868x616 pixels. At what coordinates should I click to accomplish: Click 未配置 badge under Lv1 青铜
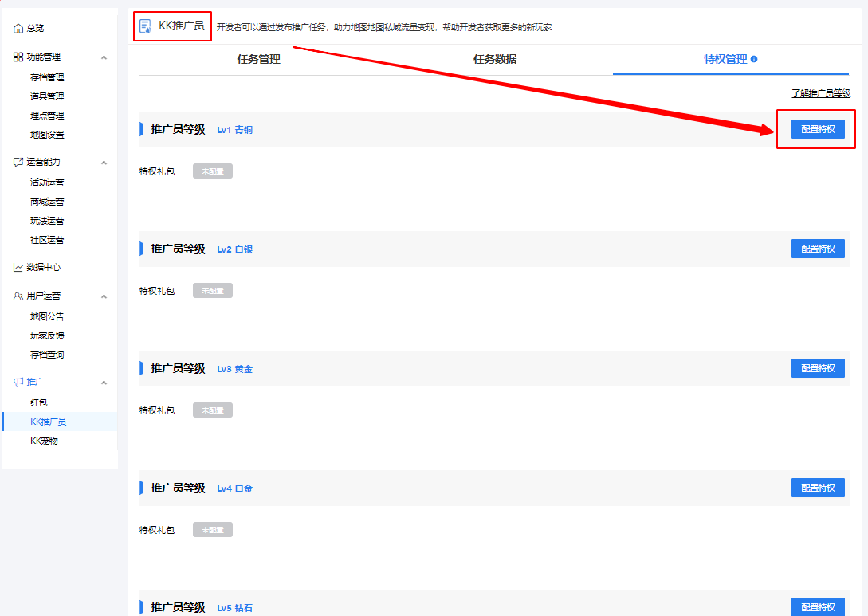point(213,171)
